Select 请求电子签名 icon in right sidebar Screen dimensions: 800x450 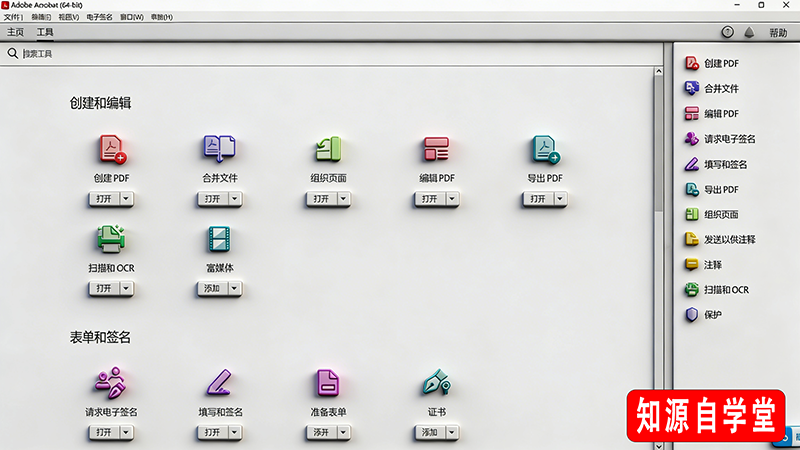(692, 139)
